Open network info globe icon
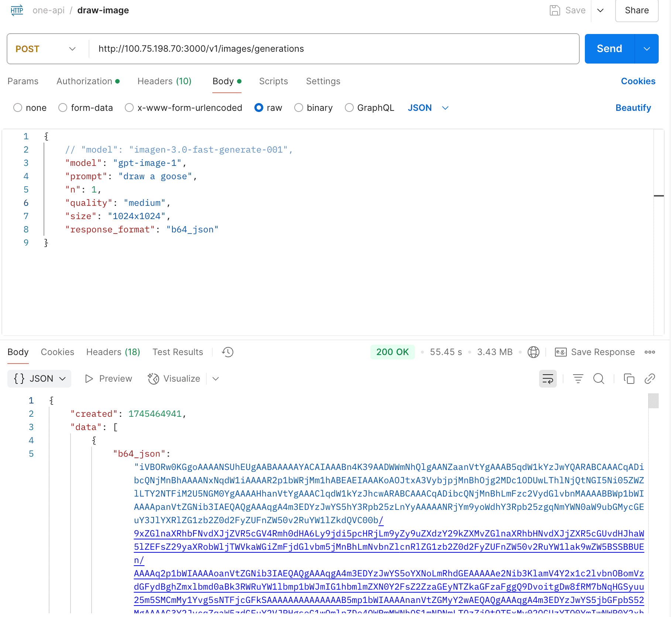The image size is (672, 617). [533, 352]
